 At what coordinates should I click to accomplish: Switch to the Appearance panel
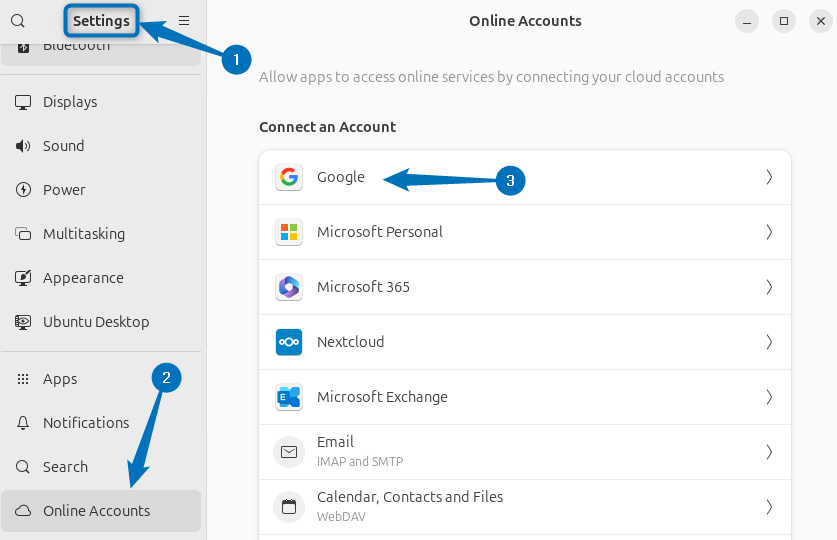[x=101, y=278]
